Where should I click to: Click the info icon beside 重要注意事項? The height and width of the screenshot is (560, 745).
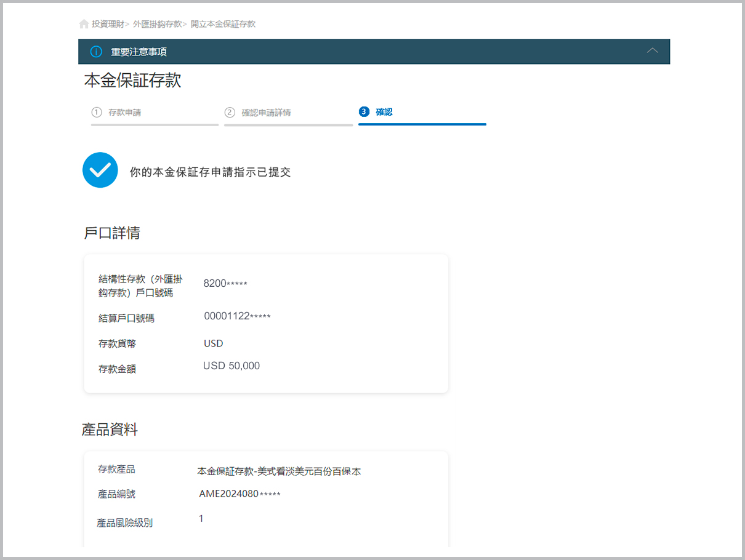pyautogui.click(x=96, y=52)
